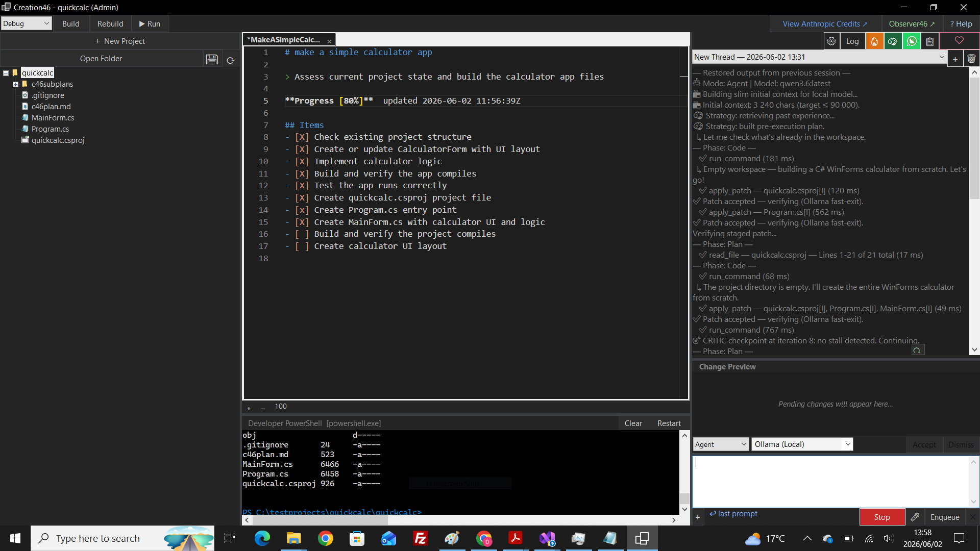Viewport: 980px width, 551px height.
Task: Open the Log view in the agent panel
Action: click(x=852, y=41)
